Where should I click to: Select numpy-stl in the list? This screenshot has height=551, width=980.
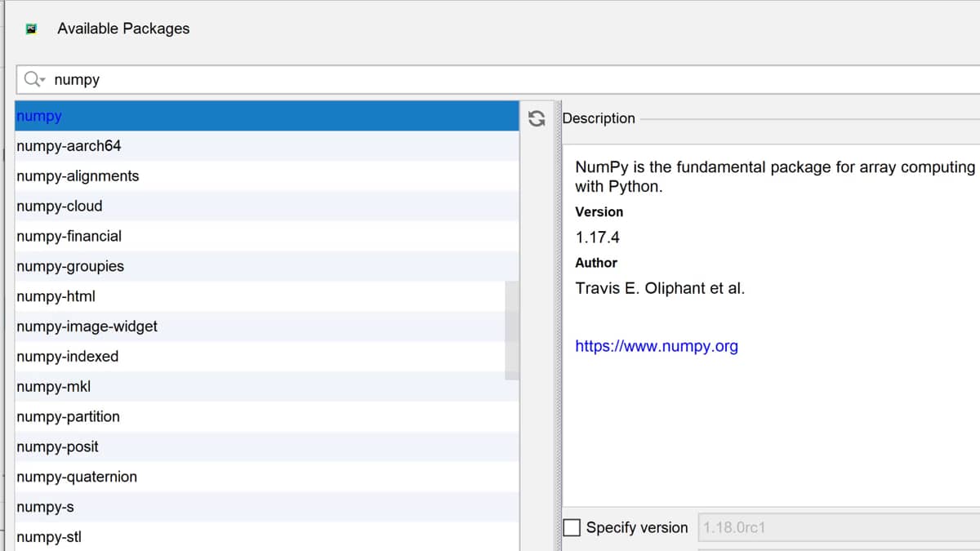[x=267, y=537]
